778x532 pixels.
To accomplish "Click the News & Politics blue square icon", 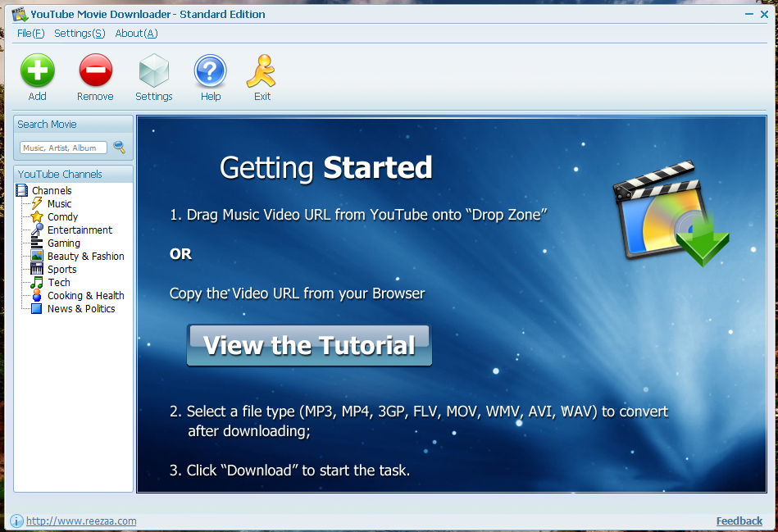I will (x=37, y=308).
